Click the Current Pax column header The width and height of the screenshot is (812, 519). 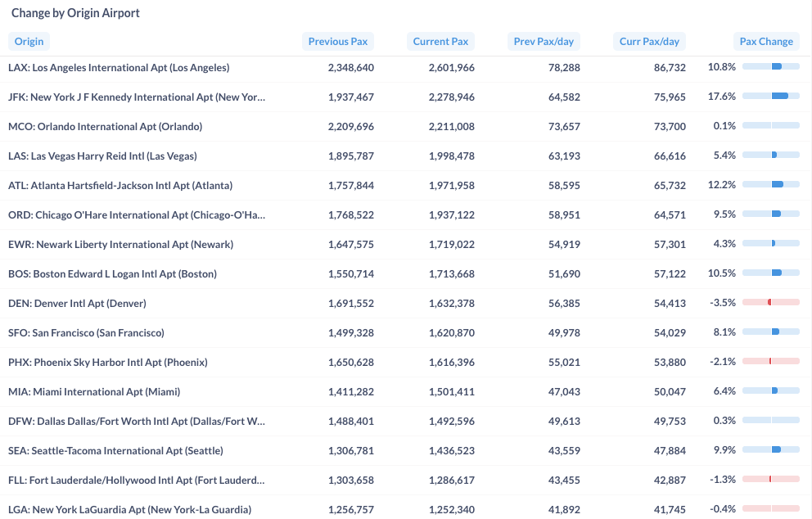(440, 42)
